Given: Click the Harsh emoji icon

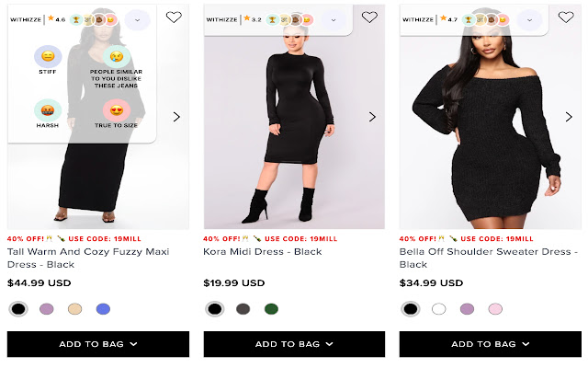Looking at the screenshot, I should coord(47,111).
